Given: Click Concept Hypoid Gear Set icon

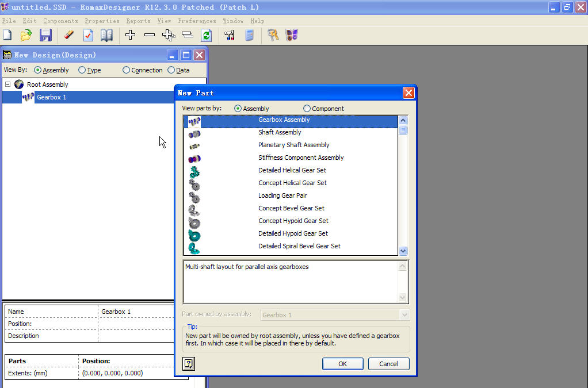Looking at the screenshot, I should tap(194, 223).
